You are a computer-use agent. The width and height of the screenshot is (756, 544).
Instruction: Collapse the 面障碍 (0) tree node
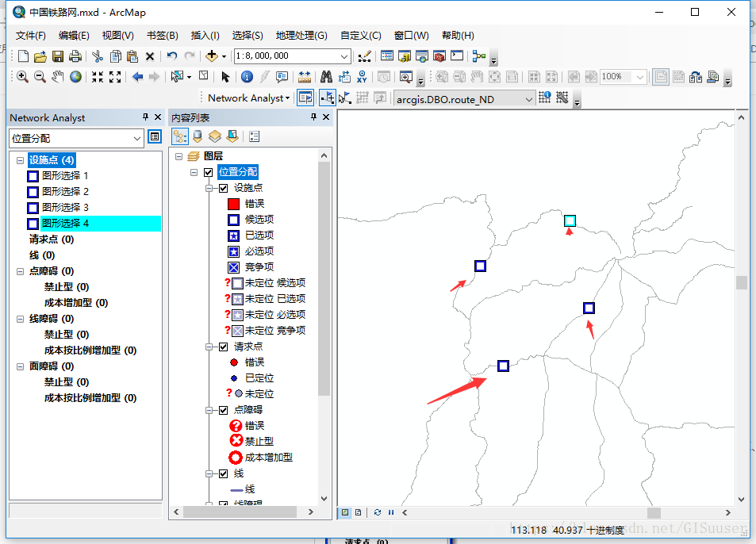click(21, 366)
